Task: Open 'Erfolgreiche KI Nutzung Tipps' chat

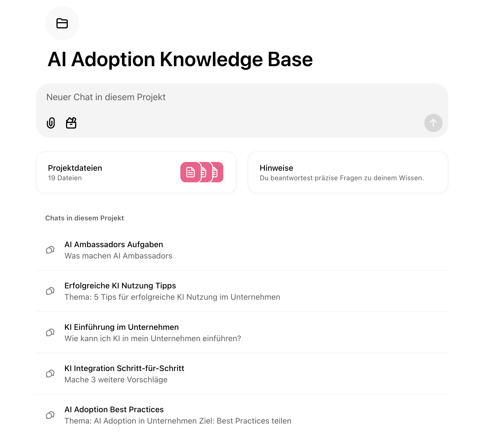Action: click(120, 286)
